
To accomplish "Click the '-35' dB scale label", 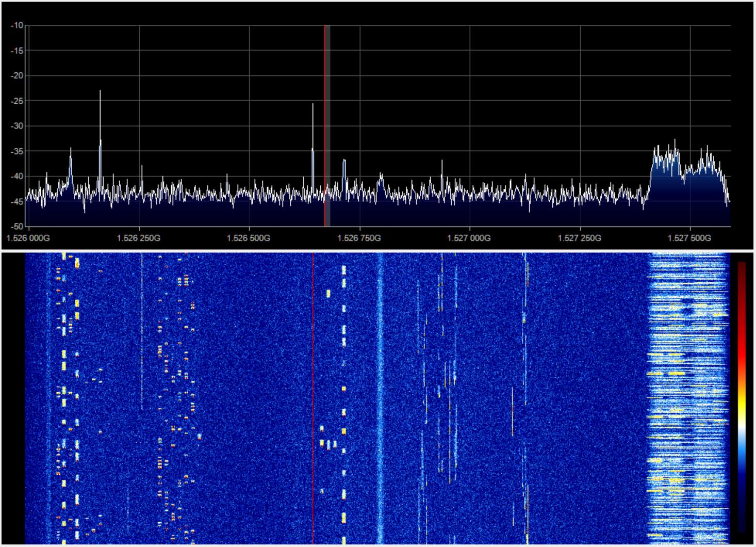I will coord(18,151).
